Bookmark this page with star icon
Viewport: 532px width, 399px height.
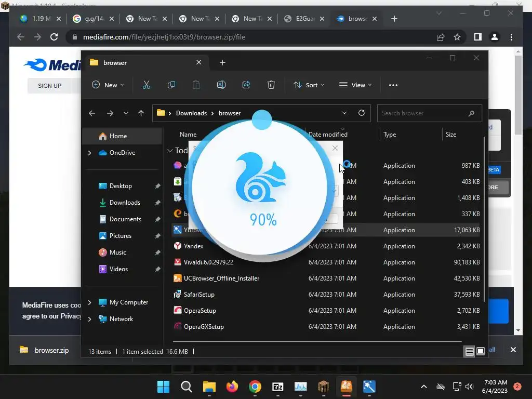[x=457, y=37]
